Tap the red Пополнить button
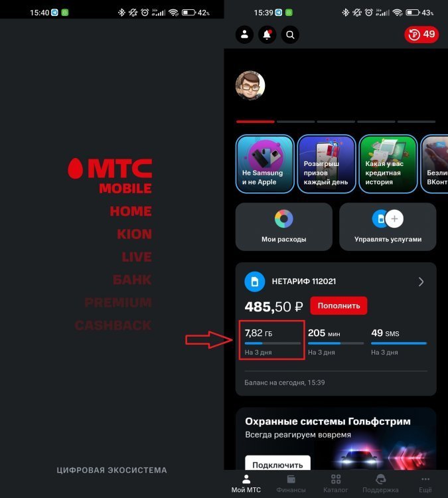 click(338, 306)
